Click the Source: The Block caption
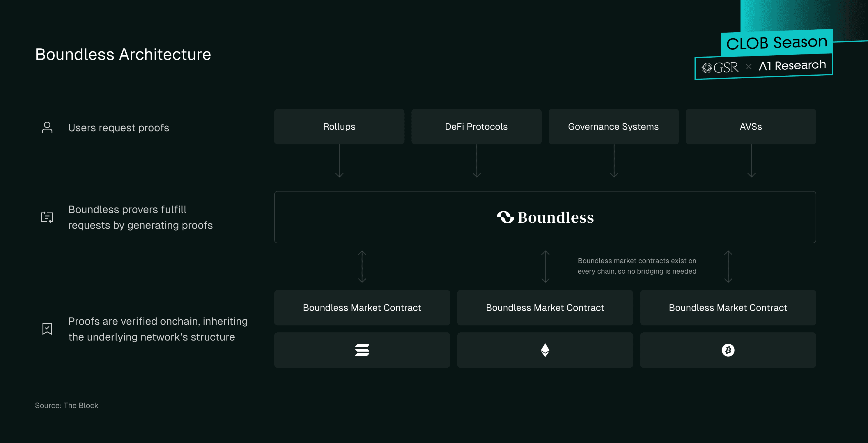 pyautogui.click(x=67, y=405)
